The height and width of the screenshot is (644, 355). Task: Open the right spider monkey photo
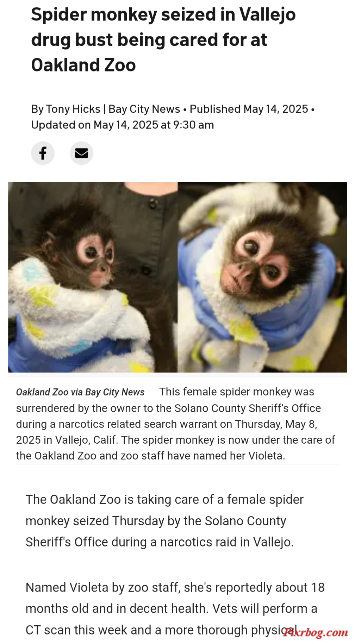click(262, 277)
